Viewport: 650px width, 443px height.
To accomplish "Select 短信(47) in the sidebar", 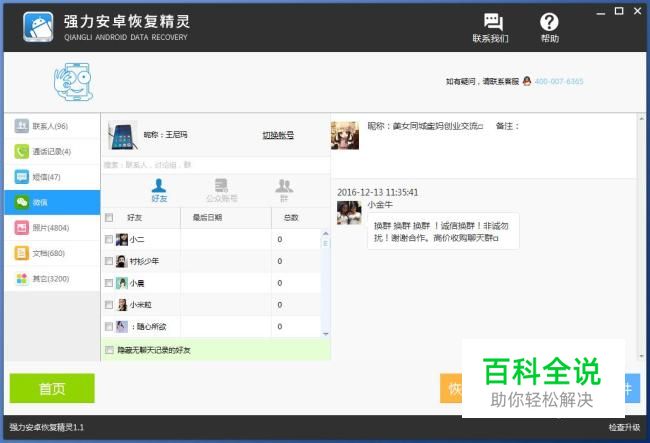I will (x=52, y=177).
